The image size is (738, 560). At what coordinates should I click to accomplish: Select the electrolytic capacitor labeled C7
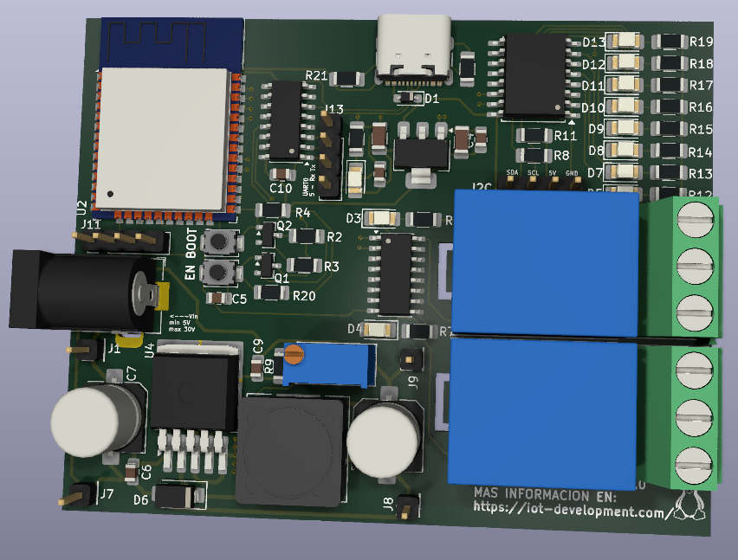[x=97, y=421]
